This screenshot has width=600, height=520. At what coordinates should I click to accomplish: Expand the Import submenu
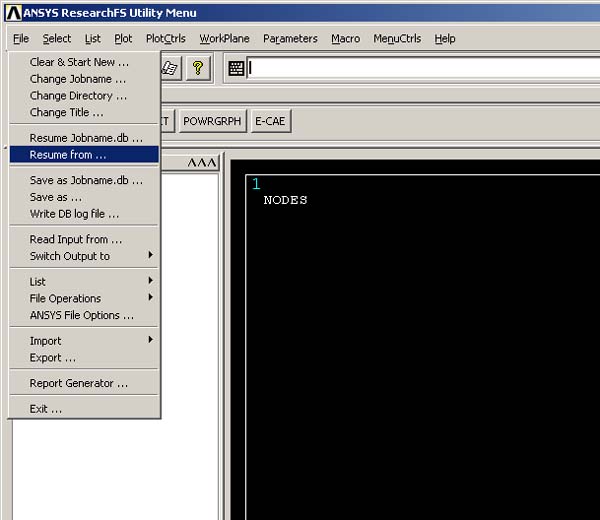[x=84, y=341]
